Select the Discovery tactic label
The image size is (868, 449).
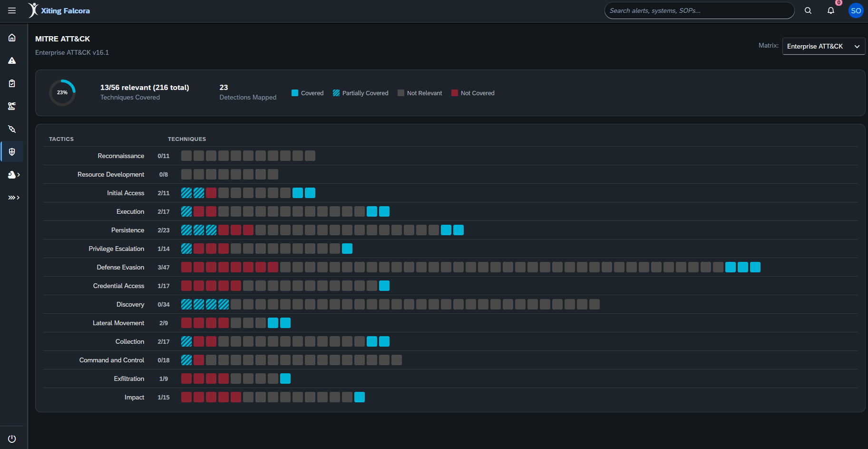click(x=130, y=304)
